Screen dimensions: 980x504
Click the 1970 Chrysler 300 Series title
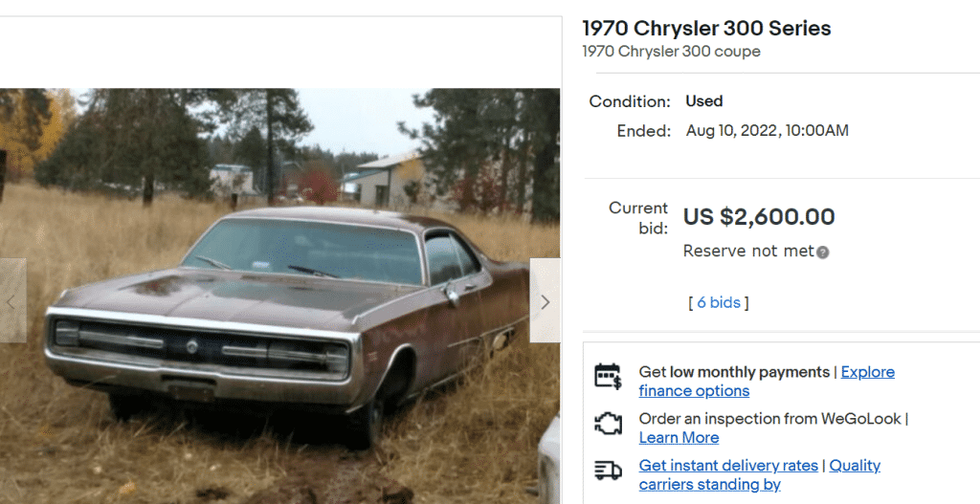706,29
